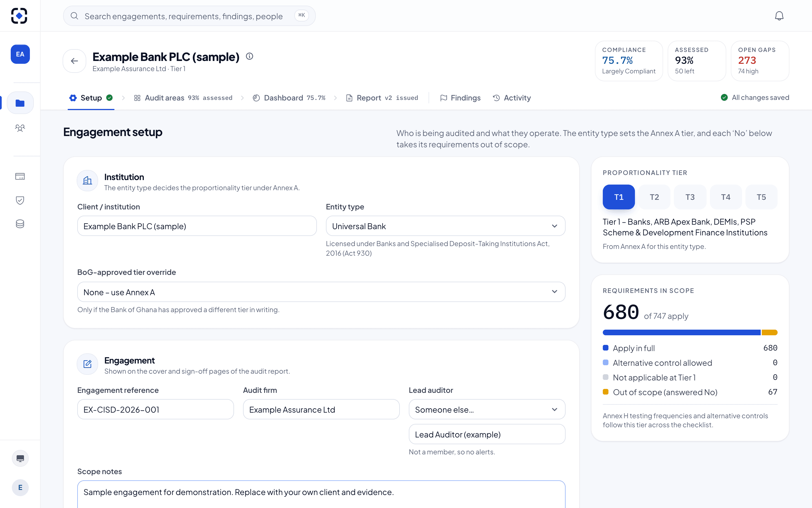Click the green check beside Setup
Viewport: 812px width, 508px height.
[109, 98]
